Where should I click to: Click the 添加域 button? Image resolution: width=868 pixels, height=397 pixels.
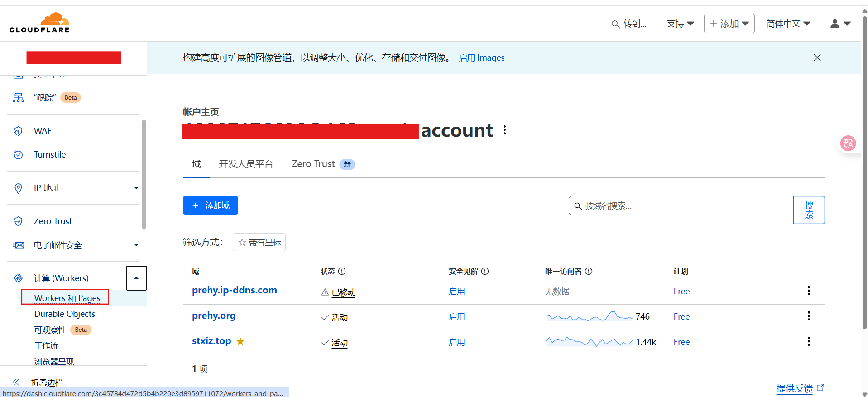(x=211, y=206)
